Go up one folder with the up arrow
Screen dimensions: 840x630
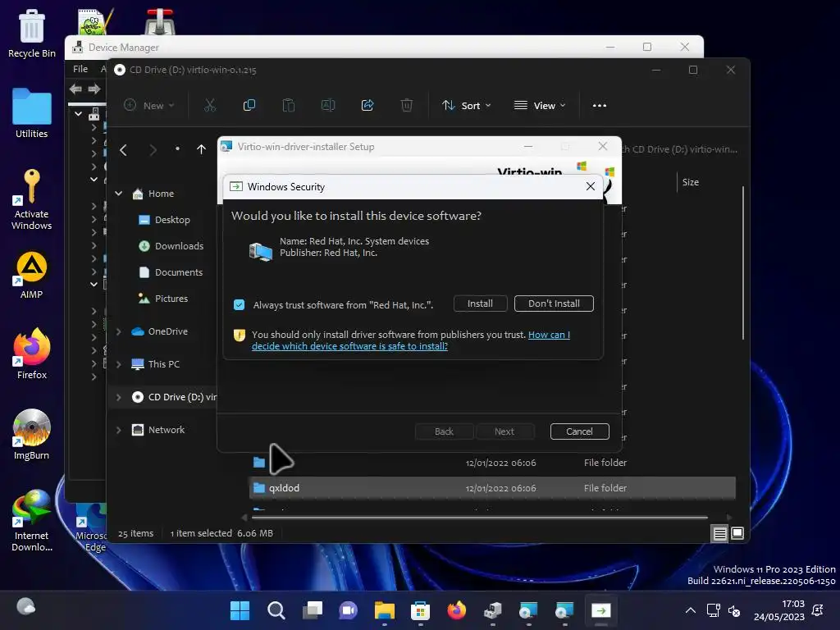pos(201,149)
